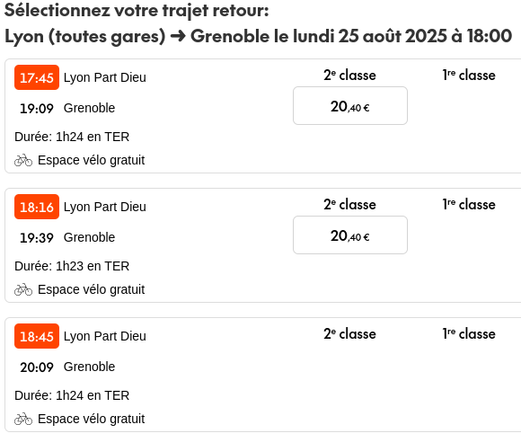Image resolution: width=521 pixels, height=443 pixels.
Task: Click bicycle icon on 17:45 train card
Action: 23,160
